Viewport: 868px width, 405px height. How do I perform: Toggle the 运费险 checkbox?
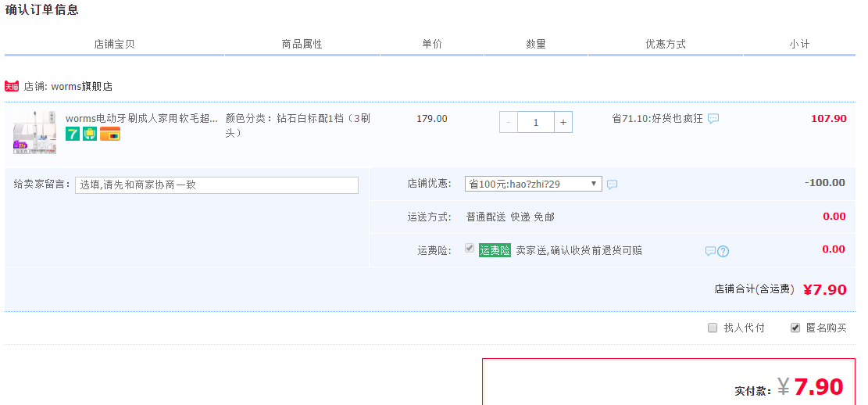pyautogui.click(x=470, y=248)
